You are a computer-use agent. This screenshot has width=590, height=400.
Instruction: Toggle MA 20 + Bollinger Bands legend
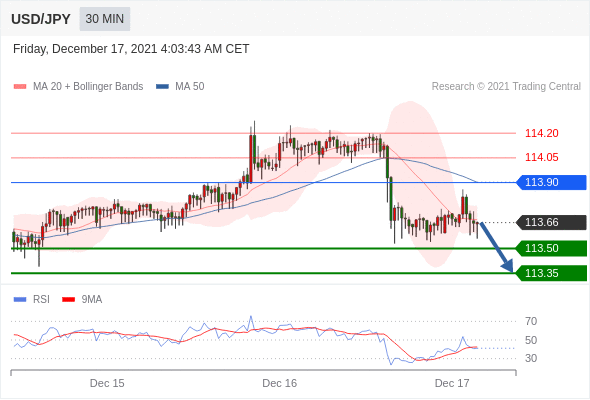click(x=78, y=87)
